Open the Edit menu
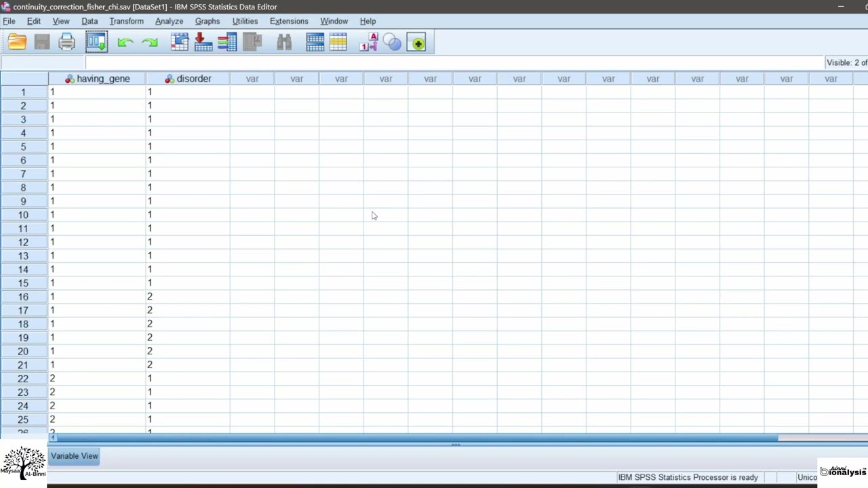Screen dimensions: 868x488 pyautogui.click(x=33, y=21)
